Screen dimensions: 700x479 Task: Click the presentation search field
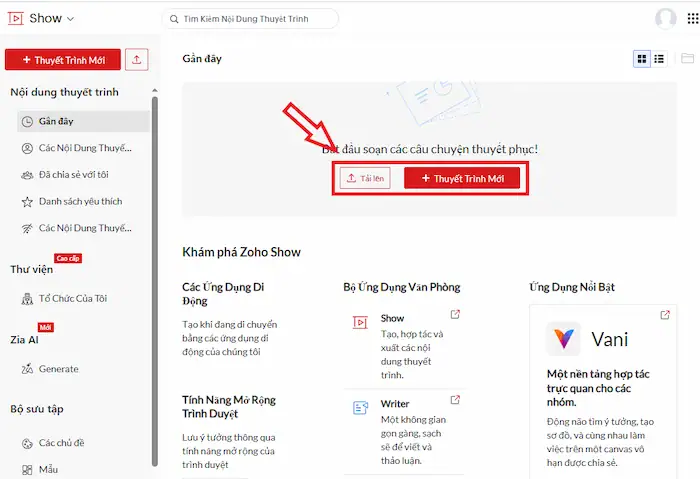pos(250,19)
